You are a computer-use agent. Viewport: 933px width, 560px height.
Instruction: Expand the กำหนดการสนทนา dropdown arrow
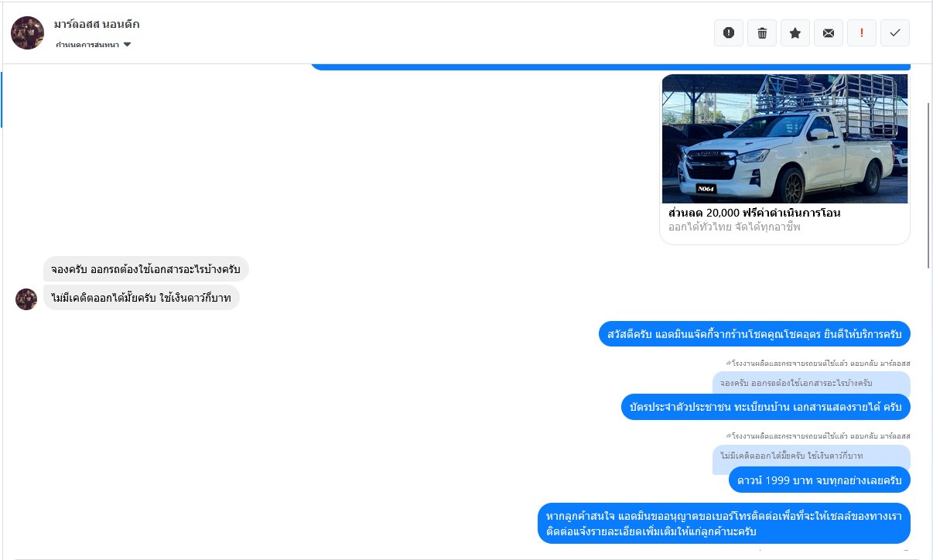[x=127, y=45]
